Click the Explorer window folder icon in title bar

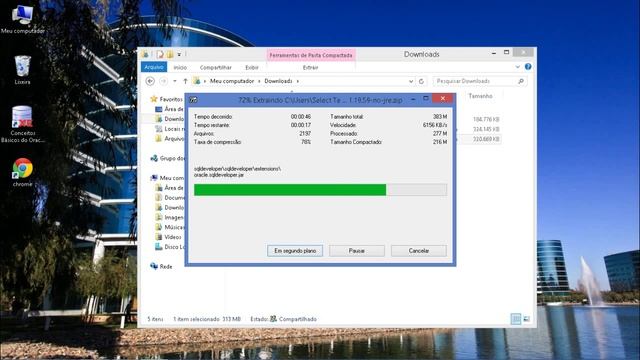[x=145, y=54]
